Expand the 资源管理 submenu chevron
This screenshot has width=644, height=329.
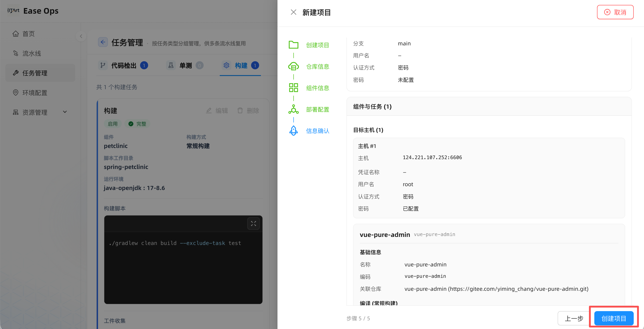65,112
